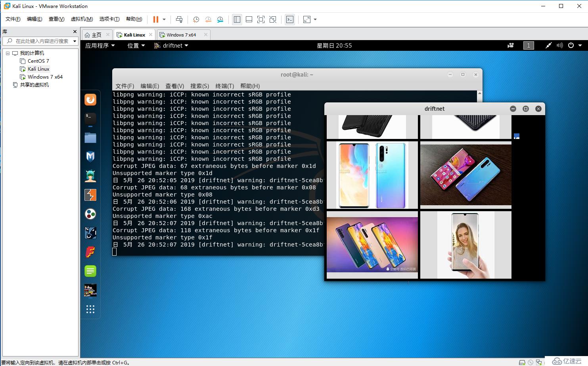This screenshot has height=366, width=588.
Task: Open terminal 终端(T) menu
Action: point(224,86)
